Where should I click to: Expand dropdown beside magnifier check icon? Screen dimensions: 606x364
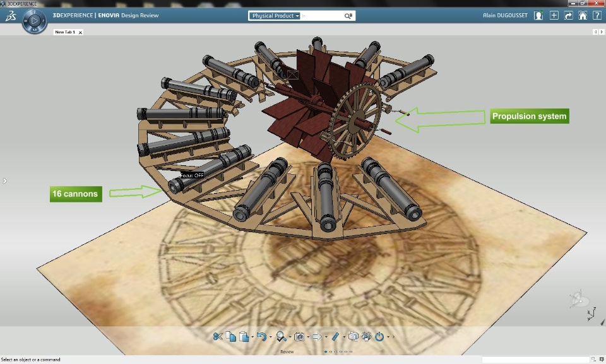pyautogui.click(x=290, y=337)
